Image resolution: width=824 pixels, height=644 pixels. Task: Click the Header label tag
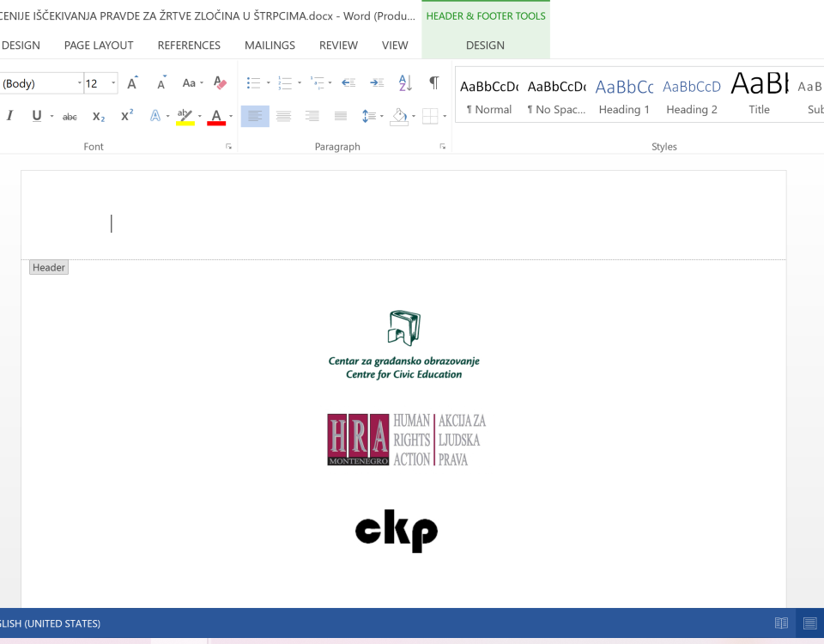pos(49,267)
